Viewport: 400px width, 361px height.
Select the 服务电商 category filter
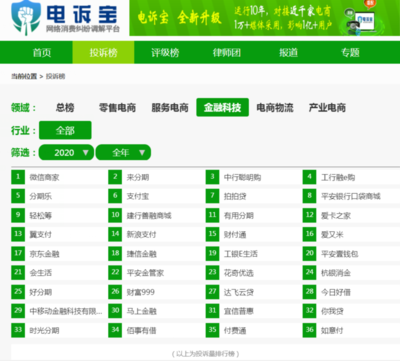tap(170, 107)
